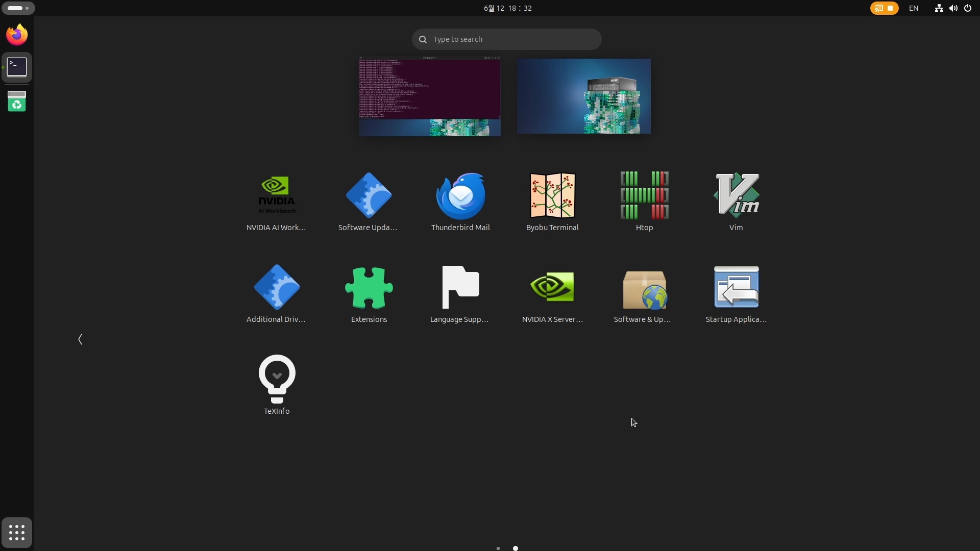The image size is (980, 551).
Task: Launch NVIDIA AI Workbench app
Action: [x=276, y=202]
